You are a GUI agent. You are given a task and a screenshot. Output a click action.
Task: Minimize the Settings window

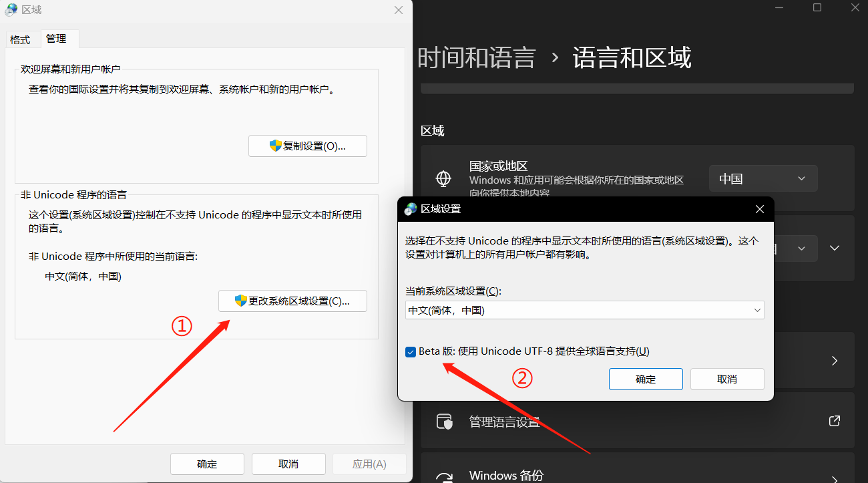tap(779, 7)
